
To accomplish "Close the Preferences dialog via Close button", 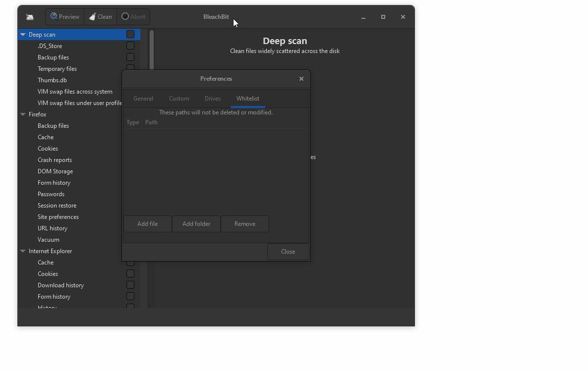I will coord(288,251).
